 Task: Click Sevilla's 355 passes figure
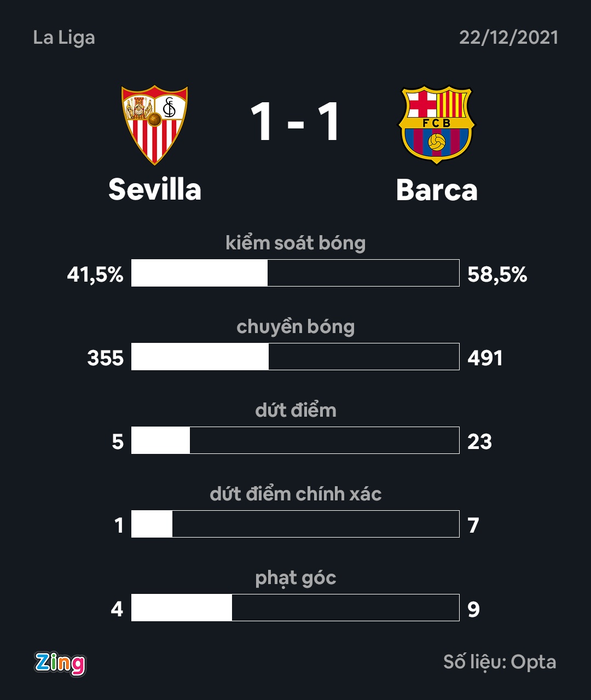click(x=106, y=358)
